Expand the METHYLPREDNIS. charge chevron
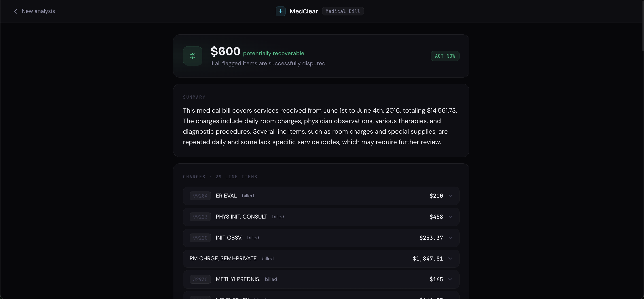Screen dimensions: 644x299 [x=450, y=279]
